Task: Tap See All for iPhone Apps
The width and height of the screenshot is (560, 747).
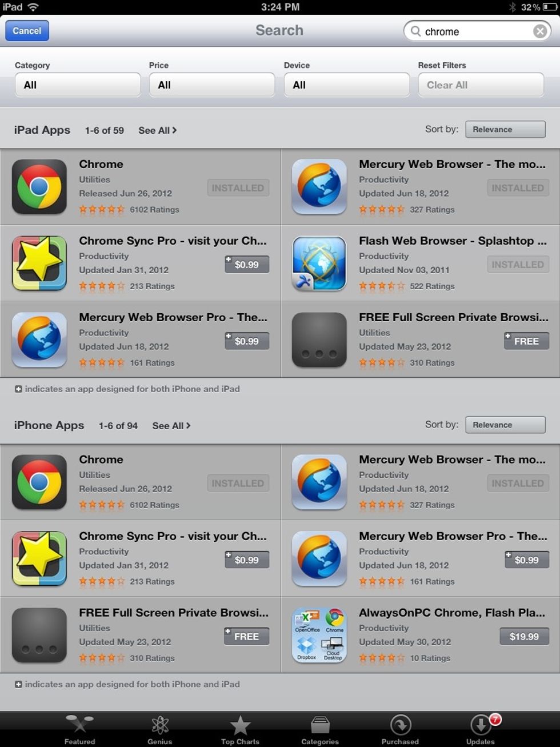Action: [171, 426]
